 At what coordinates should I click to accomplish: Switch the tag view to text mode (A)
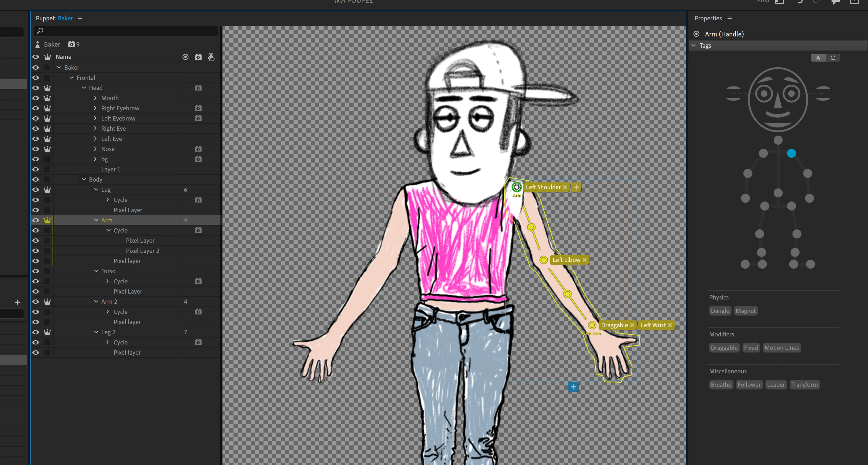(x=818, y=58)
